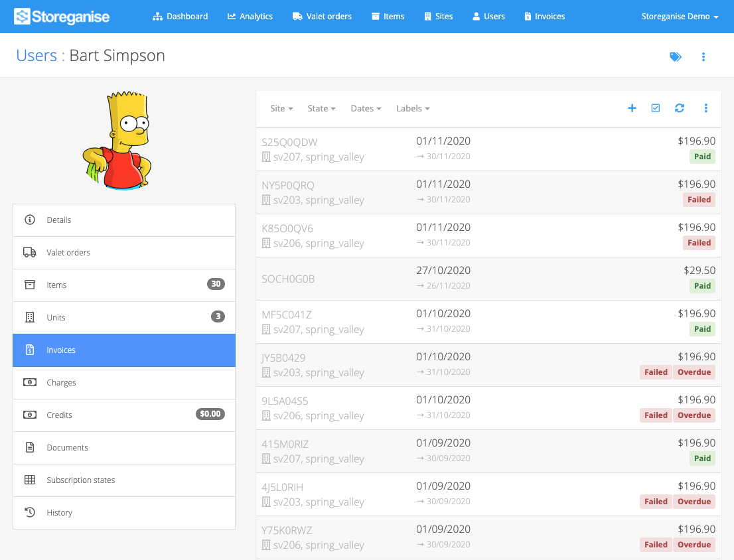Image resolution: width=734 pixels, height=560 pixels.
Task: Click the Documents file icon in sidebar
Action: click(29, 447)
